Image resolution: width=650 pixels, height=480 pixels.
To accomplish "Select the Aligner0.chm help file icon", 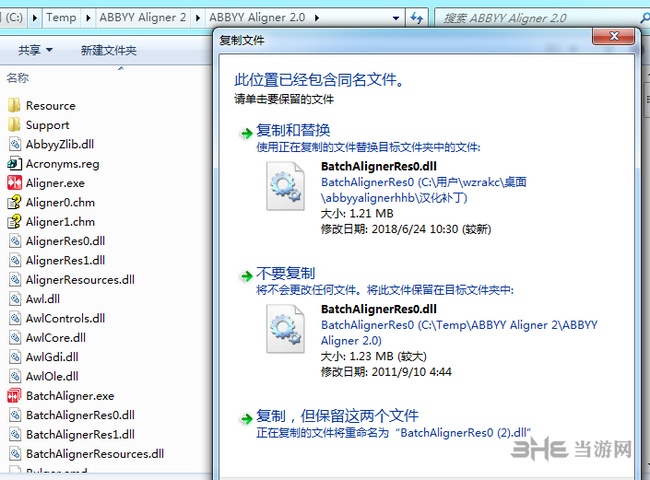I will [15, 202].
